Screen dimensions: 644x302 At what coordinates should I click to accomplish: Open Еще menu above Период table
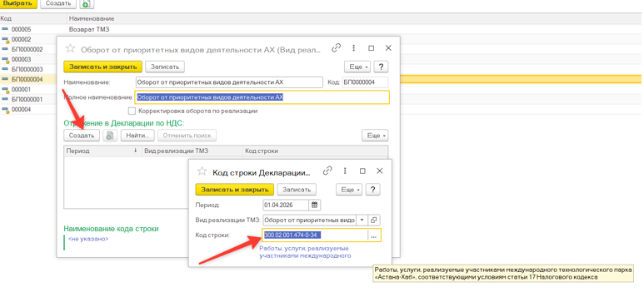pos(375,136)
